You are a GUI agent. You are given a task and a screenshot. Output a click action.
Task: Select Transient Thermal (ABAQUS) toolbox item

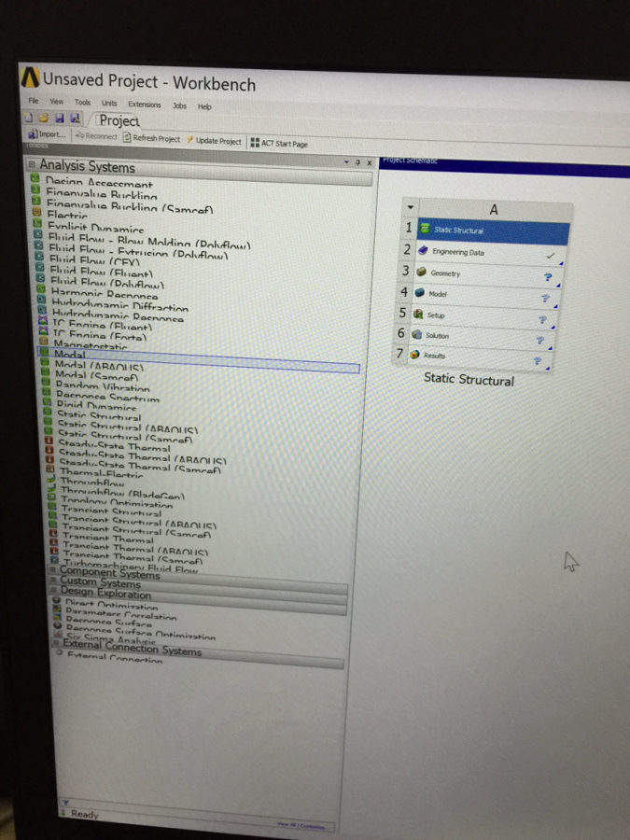point(135,548)
